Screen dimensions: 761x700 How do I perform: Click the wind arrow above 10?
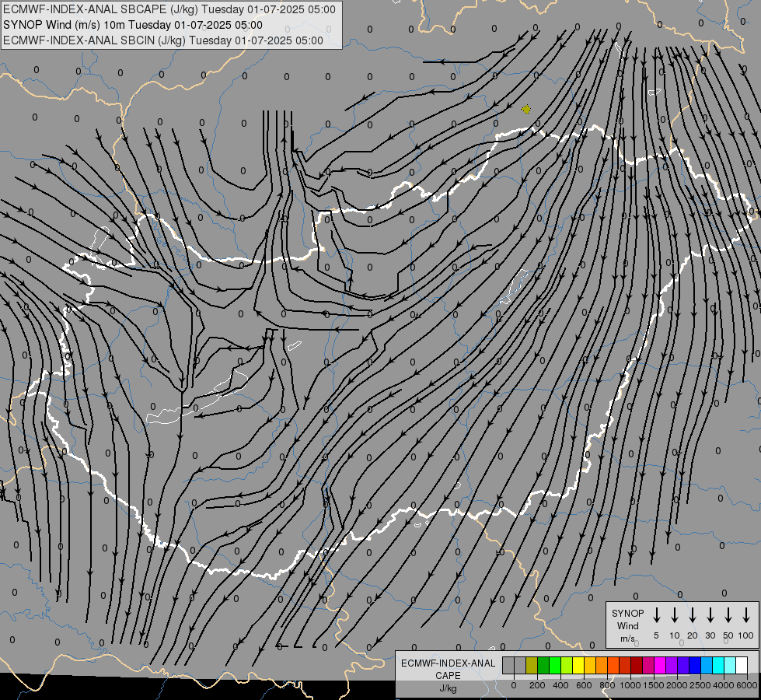tap(675, 615)
